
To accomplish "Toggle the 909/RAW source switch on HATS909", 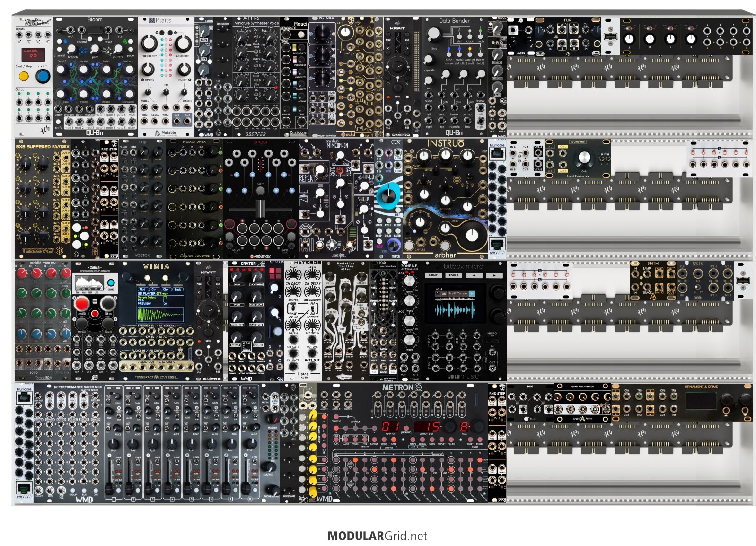I will pyautogui.click(x=293, y=307).
